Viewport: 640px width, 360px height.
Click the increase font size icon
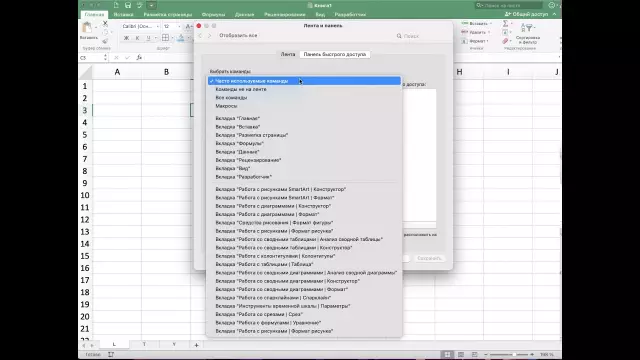point(188,26)
